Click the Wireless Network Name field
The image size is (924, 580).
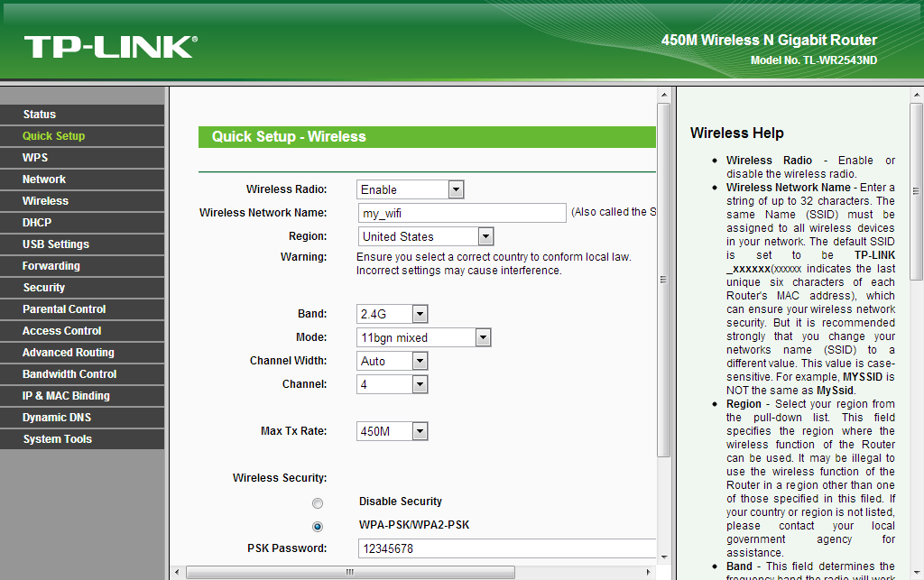pyautogui.click(x=460, y=213)
